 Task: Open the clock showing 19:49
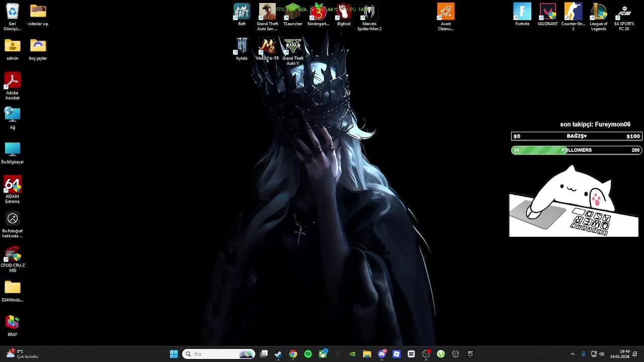coord(620,354)
